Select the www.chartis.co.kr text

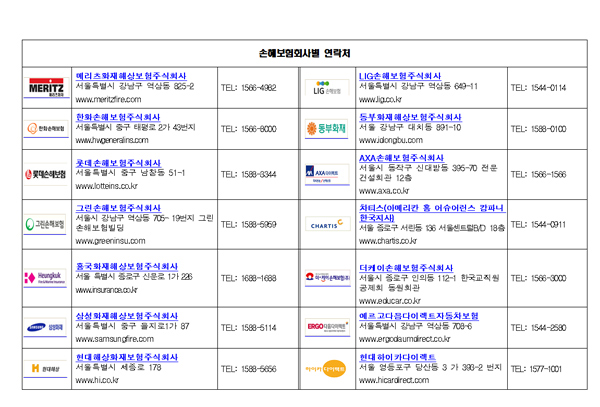click(388, 241)
